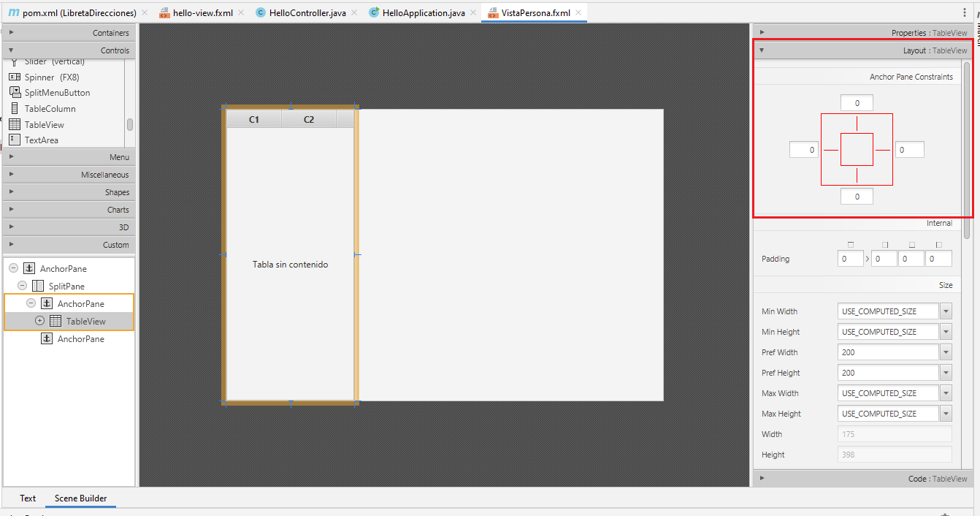This screenshot has width=980, height=516.
Task: Open the HelloApplication.java tab
Action: [x=424, y=13]
